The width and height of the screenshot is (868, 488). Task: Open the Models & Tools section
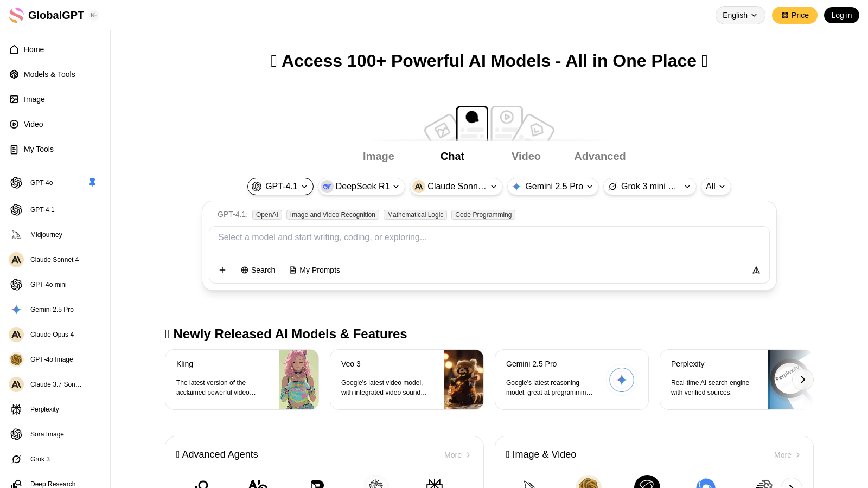49,74
